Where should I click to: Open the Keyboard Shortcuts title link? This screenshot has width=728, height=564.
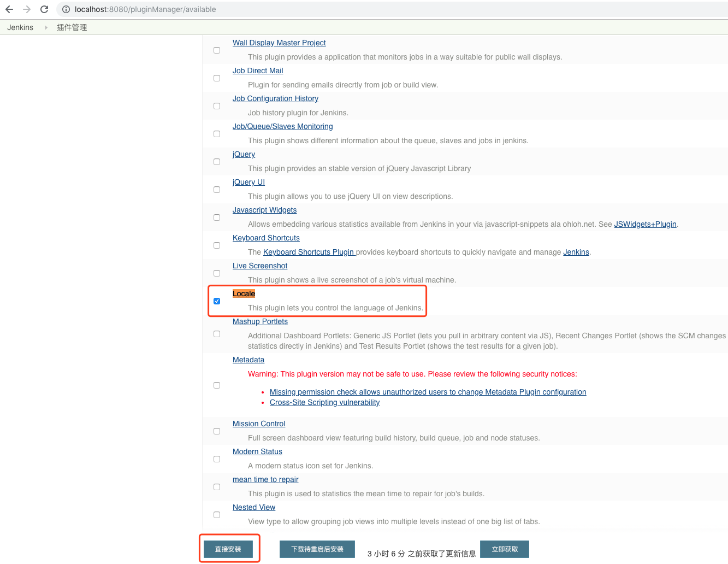[x=266, y=238]
